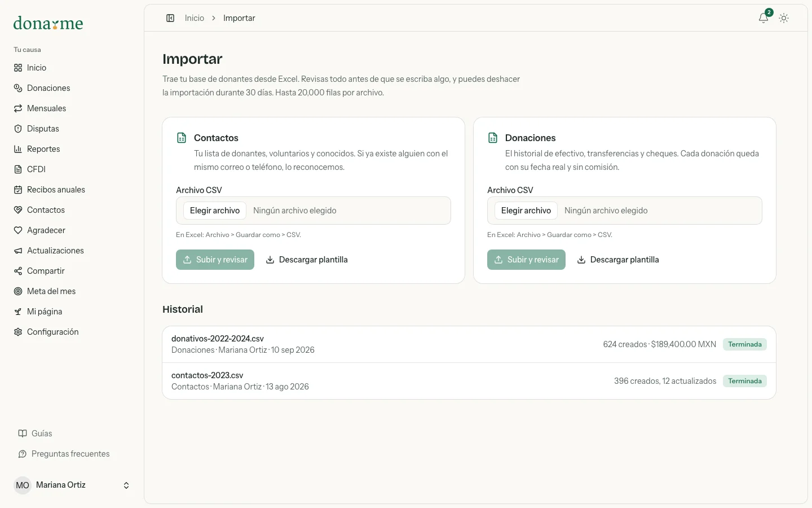Click the Contactos handshake icon in the sidebar
Image resolution: width=812 pixels, height=508 pixels.
[18, 210]
